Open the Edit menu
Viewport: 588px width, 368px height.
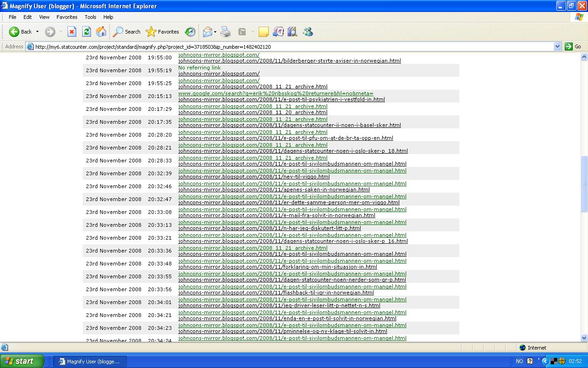click(x=28, y=17)
